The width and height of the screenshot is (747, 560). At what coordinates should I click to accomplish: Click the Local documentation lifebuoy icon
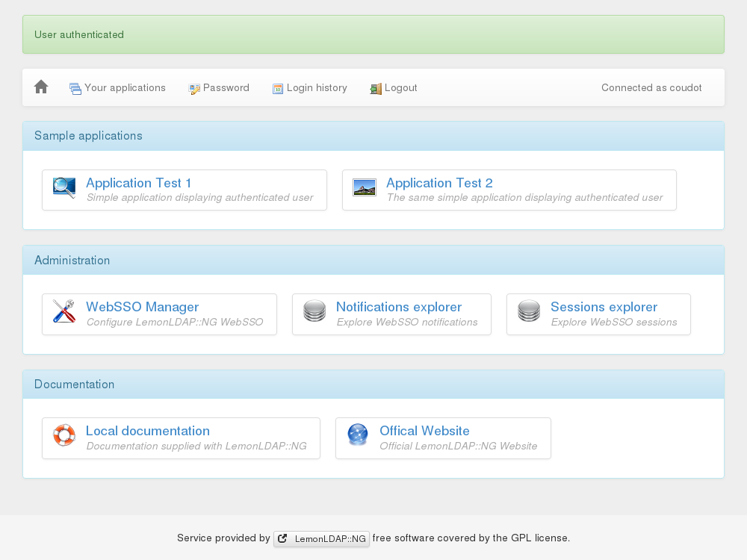64,435
